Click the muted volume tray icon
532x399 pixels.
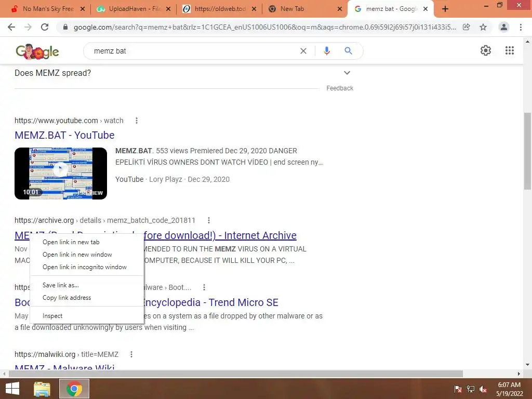coord(483,389)
